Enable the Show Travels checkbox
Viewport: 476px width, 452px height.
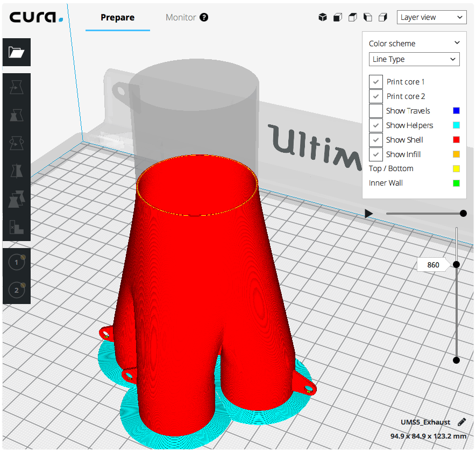(x=376, y=111)
